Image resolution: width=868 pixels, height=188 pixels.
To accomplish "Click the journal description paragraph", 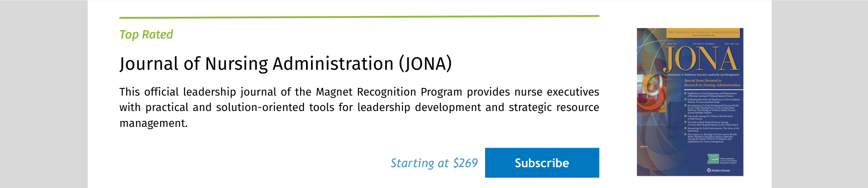I will (x=359, y=107).
